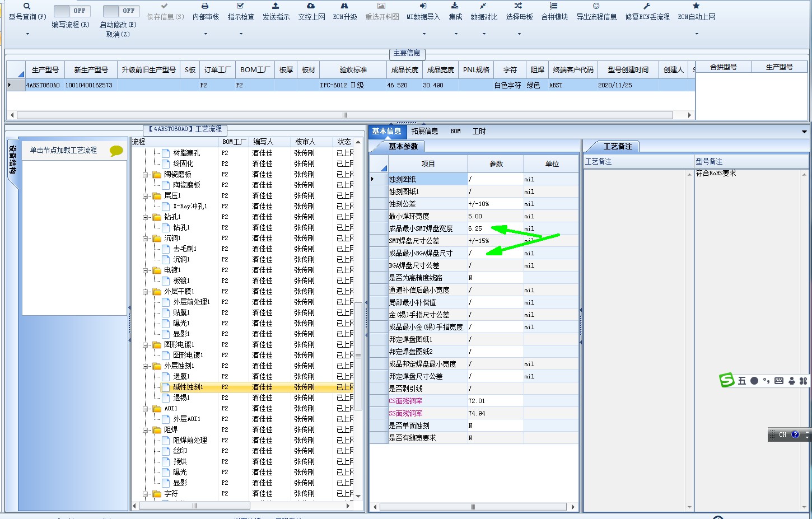Switch to the 工时 tab
Screen dimensions: 812x519
[x=479, y=131]
